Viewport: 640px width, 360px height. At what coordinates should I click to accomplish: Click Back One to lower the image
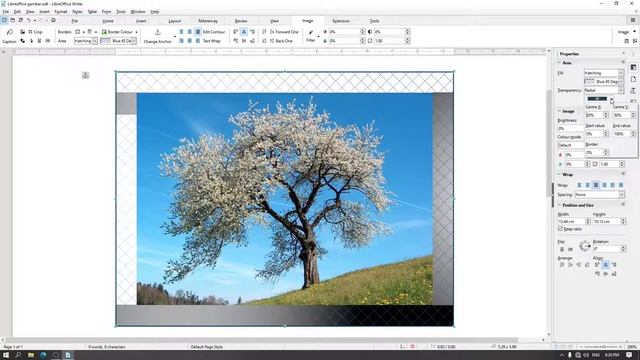[281, 41]
